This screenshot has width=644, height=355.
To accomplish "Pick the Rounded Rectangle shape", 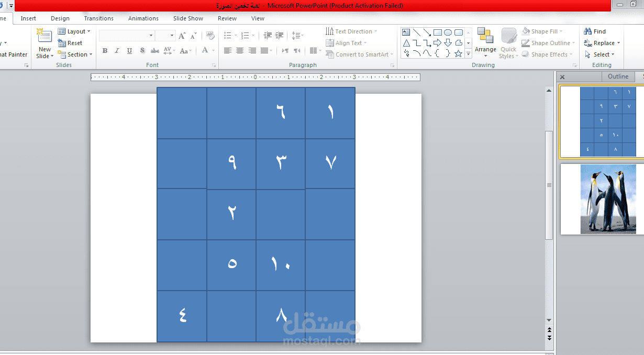I will point(459,32).
